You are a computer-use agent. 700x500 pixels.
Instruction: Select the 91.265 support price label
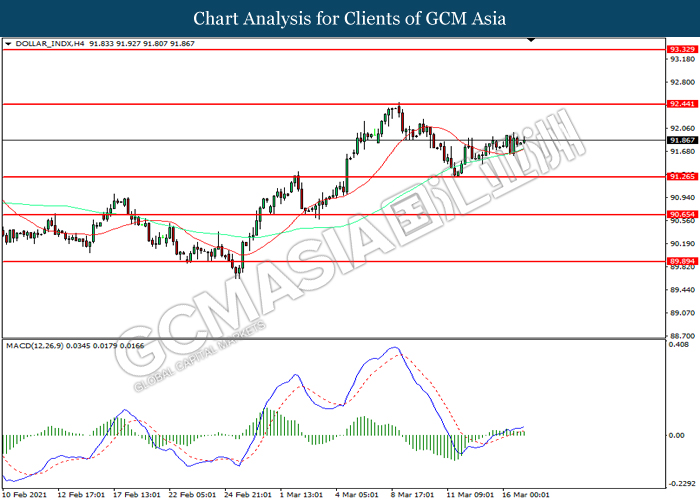click(682, 176)
